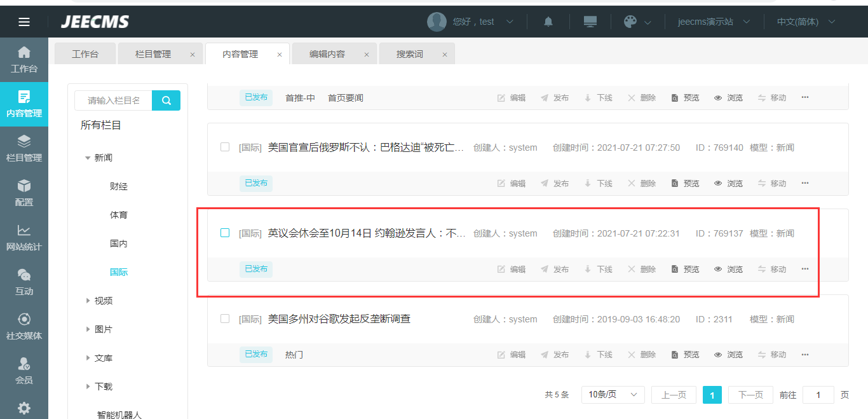Viewport: 868px width, 419px height.
Task: Open more options for 美国多州对谷歌 article
Action: pos(805,354)
